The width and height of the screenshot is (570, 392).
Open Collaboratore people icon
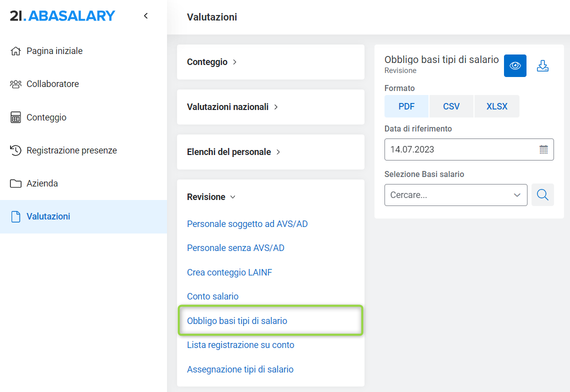point(16,84)
